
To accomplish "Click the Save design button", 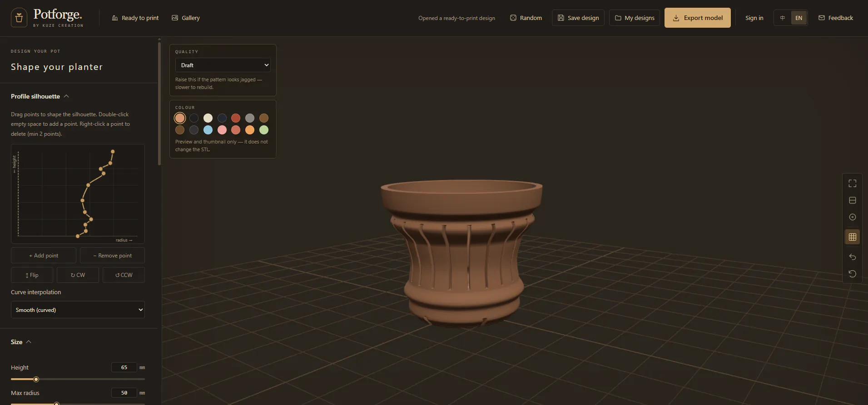I will [x=578, y=18].
